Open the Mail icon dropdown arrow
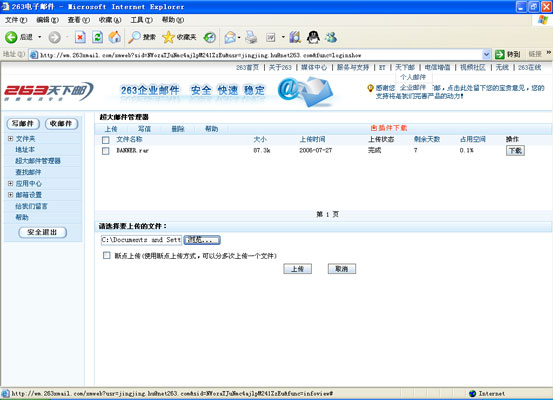 point(239,37)
